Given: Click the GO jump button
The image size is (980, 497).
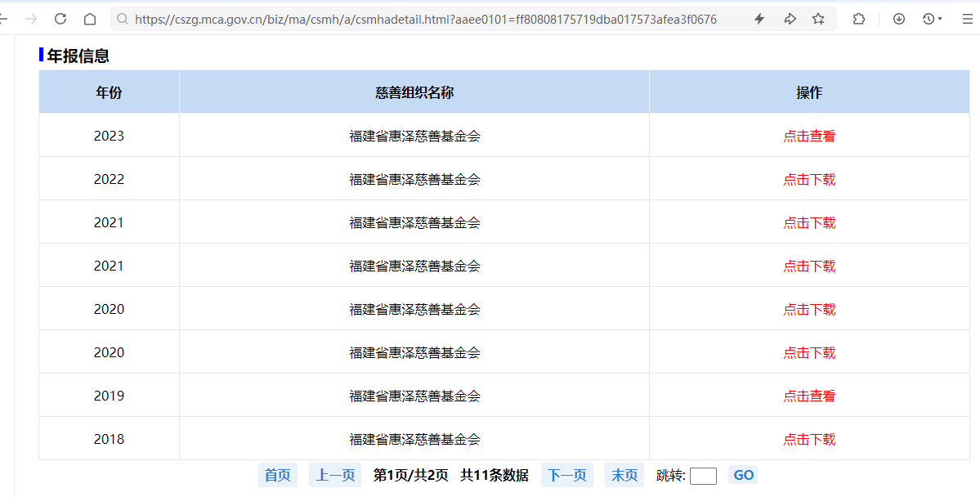Looking at the screenshot, I should coord(743,475).
